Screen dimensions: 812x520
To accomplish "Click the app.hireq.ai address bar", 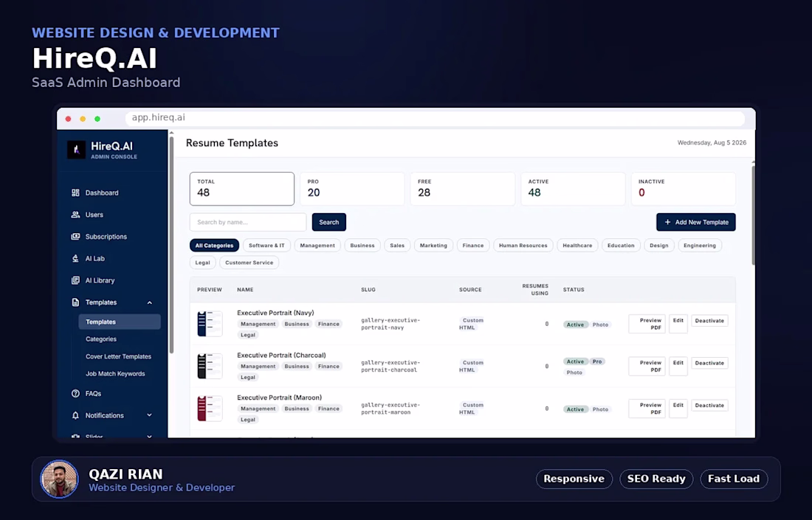I will (x=435, y=118).
